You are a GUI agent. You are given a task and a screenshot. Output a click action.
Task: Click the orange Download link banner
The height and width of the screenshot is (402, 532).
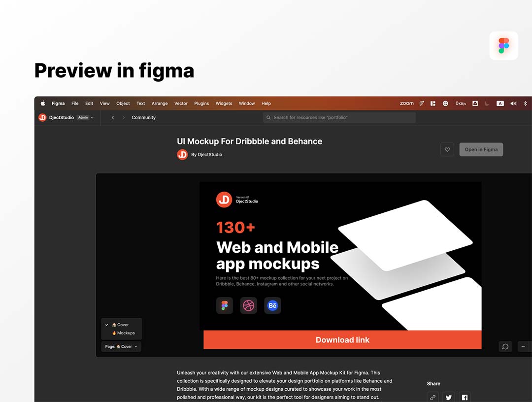(x=342, y=340)
